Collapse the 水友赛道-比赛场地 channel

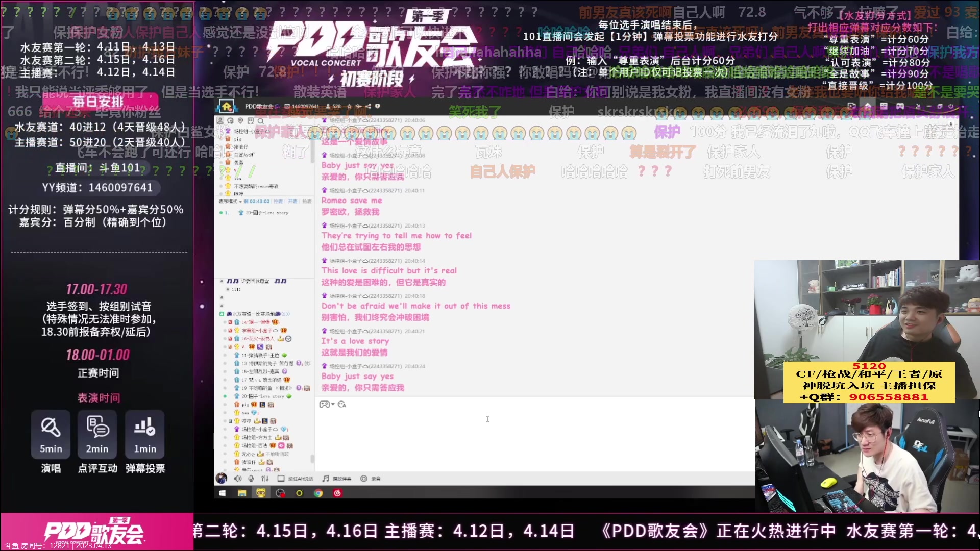[x=222, y=314]
